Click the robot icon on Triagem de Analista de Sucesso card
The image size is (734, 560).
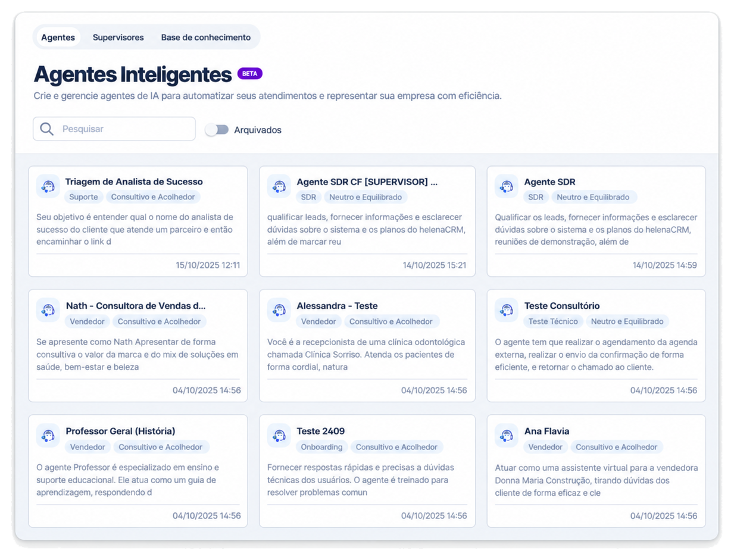(x=48, y=186)
